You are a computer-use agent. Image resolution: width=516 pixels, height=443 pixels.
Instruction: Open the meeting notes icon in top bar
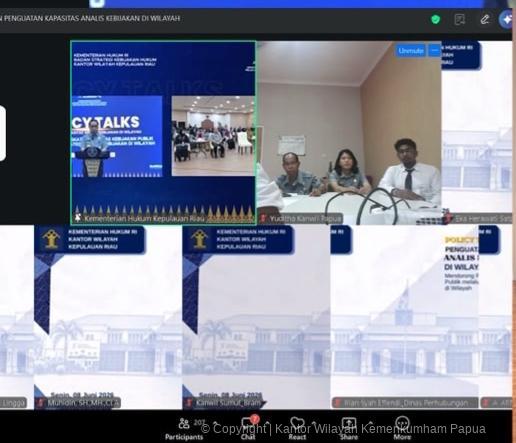pyautogui.click(x=460, y=19)
